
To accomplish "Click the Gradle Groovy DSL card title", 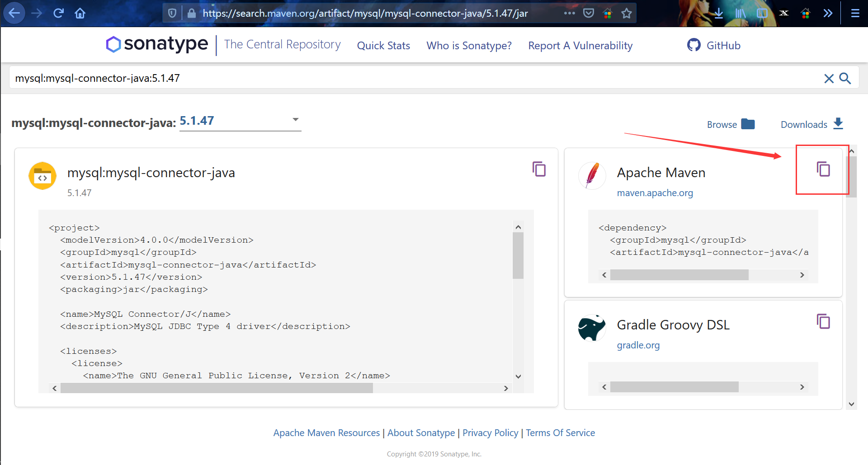I will click(x=673, y=325).
